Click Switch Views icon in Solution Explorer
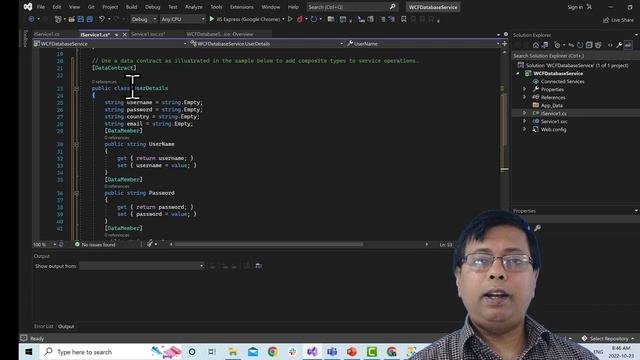 click(544, 45)
